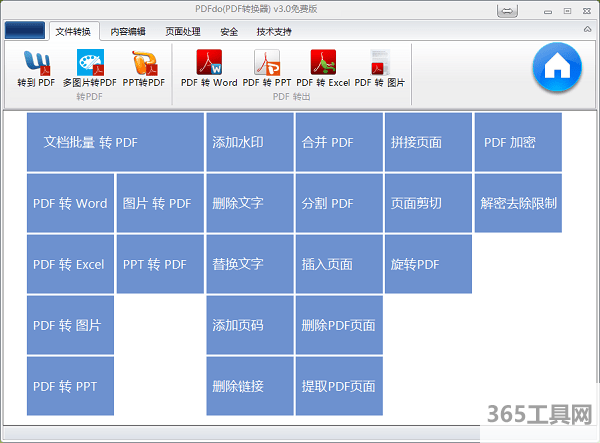Switch to the 内容编辑 tab
The height and width of the screenshot is (443, 600).
128,32
